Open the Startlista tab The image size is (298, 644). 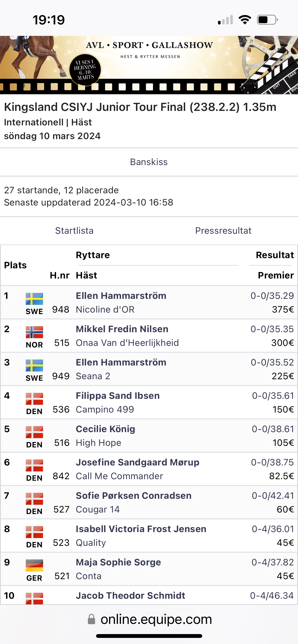click(74, 231)
